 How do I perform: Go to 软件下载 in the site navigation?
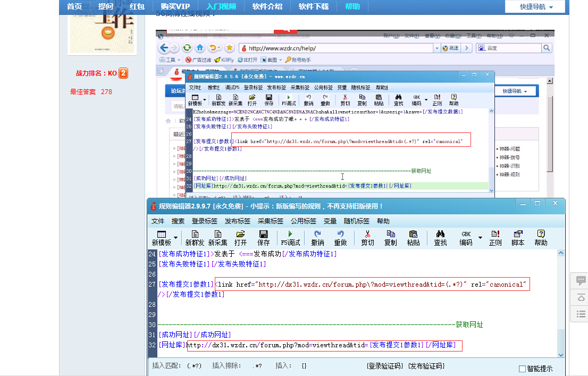click(313, 6)
